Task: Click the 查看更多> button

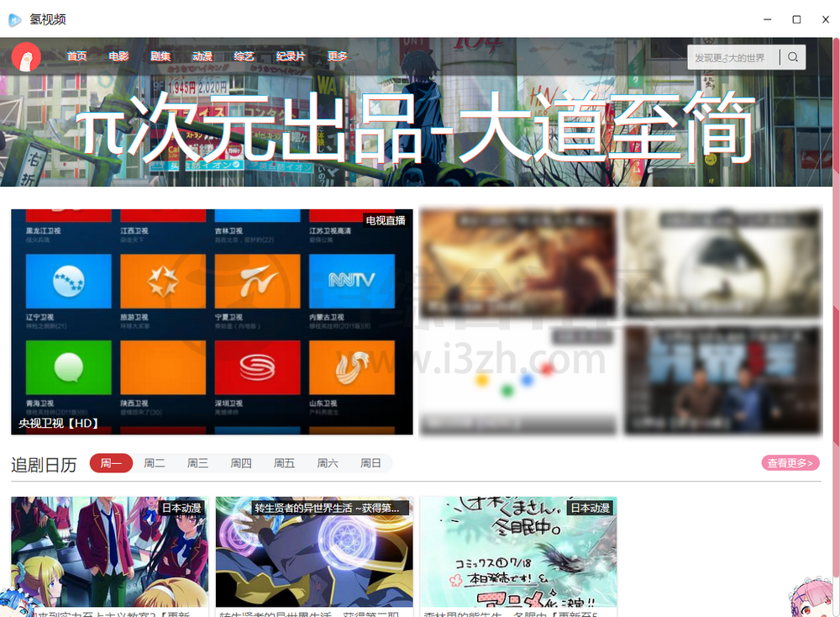Action: point(790,462)
